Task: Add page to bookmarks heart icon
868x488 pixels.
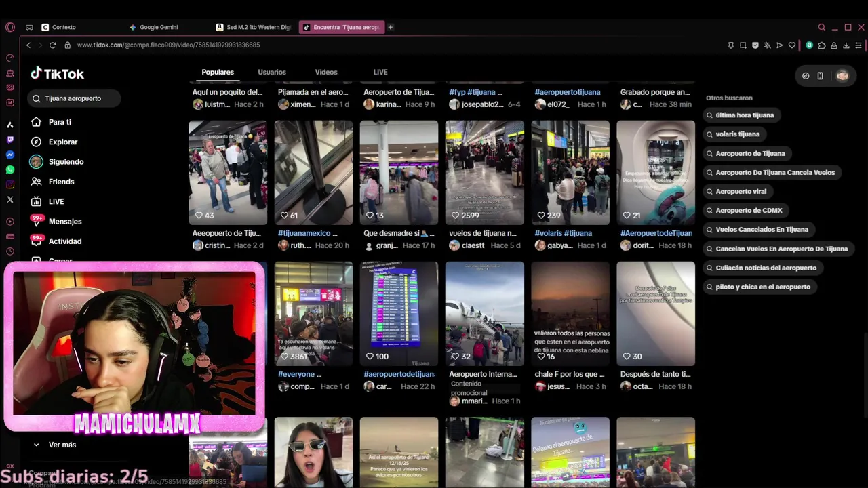Action: click(791, 45)
